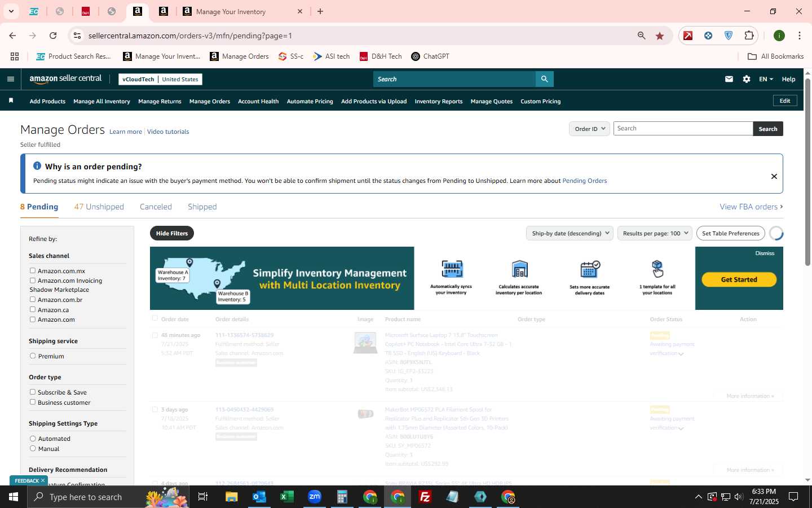Image resolution: width=812 pixels, height=508 pixels.
Task: Expand Awaiting payment verification for MakerBot order
Action: coord(681,428)
